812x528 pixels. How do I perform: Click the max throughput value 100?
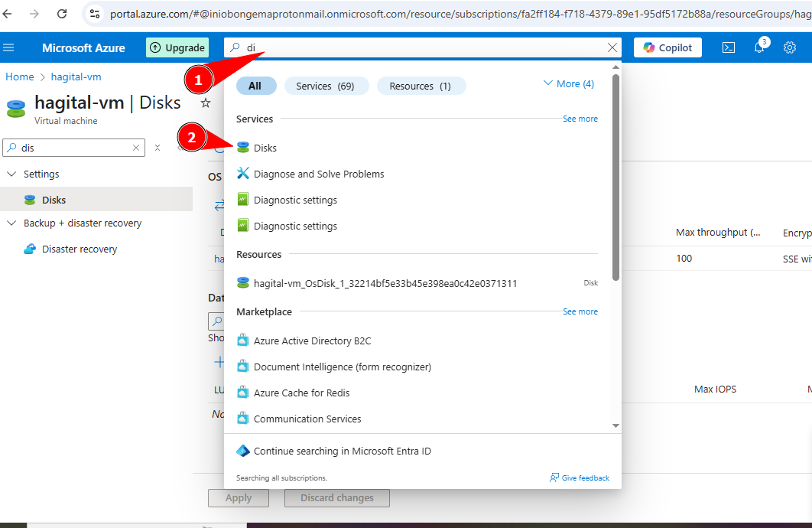click(x=684, y=259)
